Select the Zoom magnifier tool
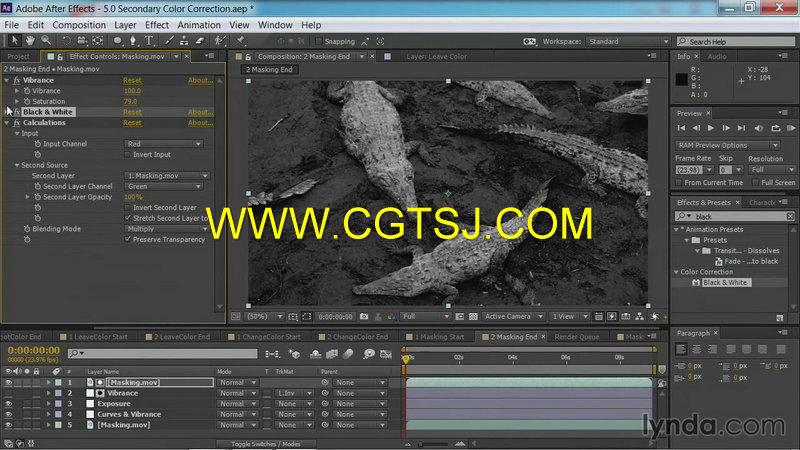Image resolution: width=800 pixels, height=450 pixels. 46,41
